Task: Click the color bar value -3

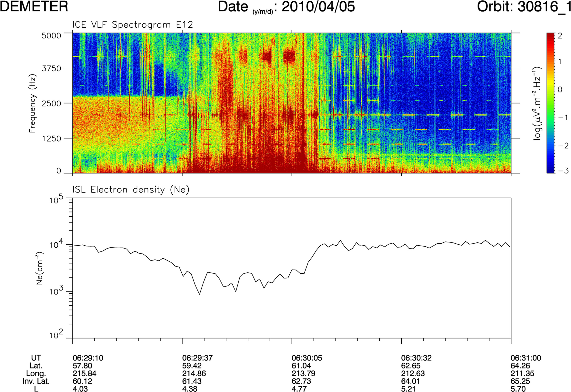Action: (x=563, y=171)
